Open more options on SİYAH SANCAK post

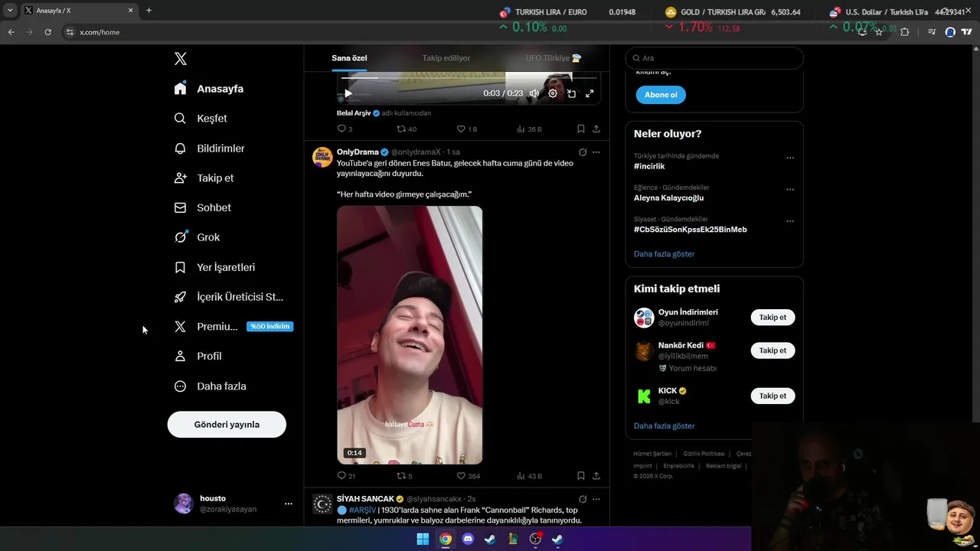(x=596, y=499)
